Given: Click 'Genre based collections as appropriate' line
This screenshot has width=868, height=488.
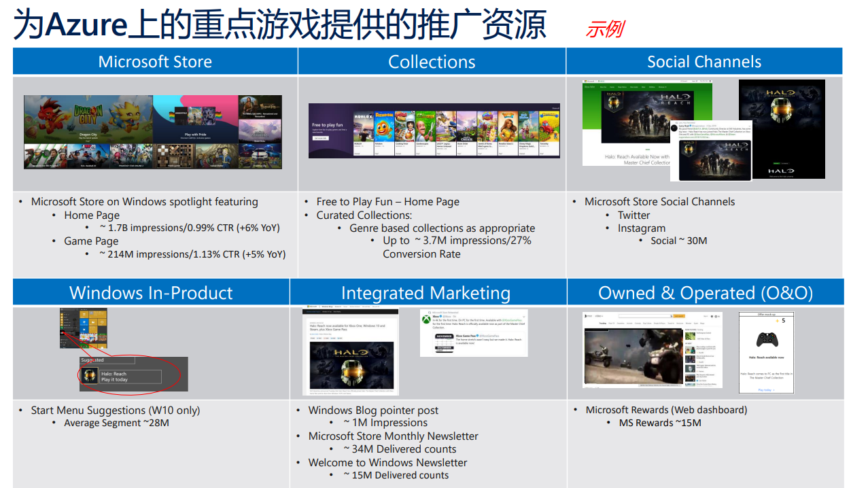Looking at the screenshot, I should coord(442,228).
